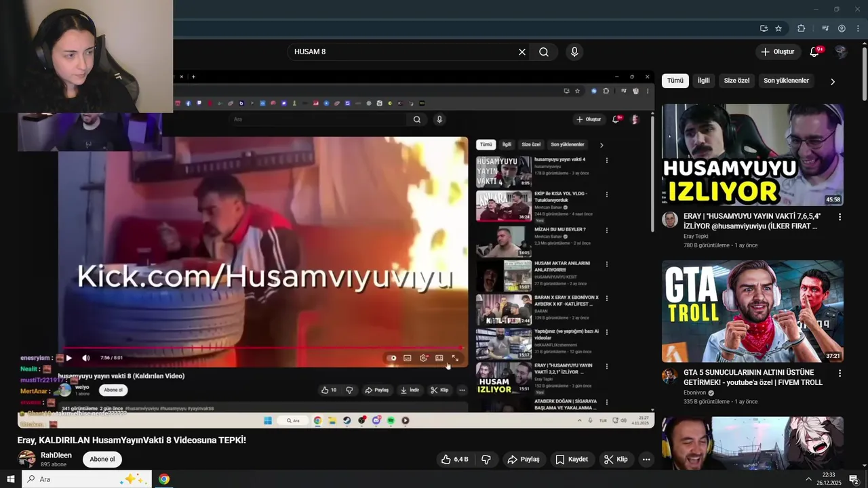The image size is (868, 488).
Task: Open YouTube notifications bell
Action: [815, 52]
